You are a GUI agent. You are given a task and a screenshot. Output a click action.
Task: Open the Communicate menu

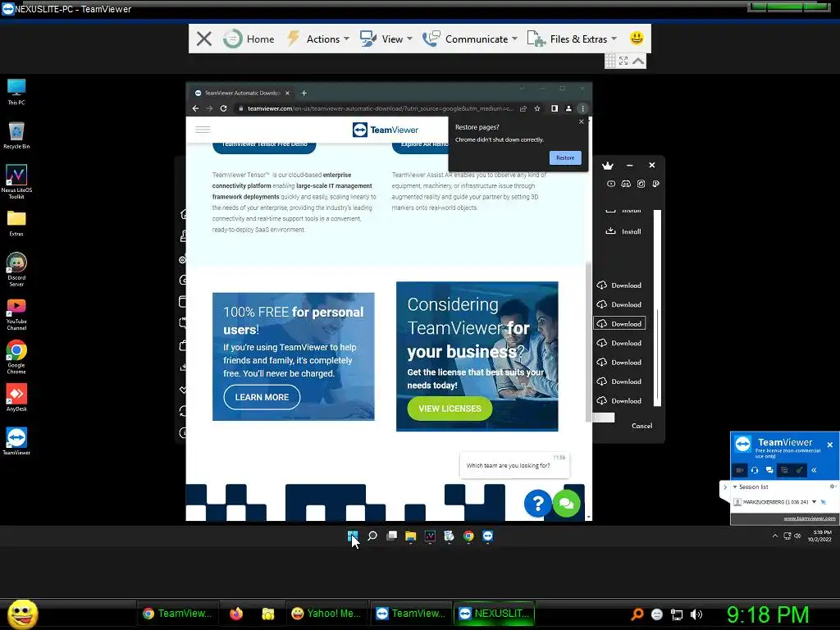470,39
